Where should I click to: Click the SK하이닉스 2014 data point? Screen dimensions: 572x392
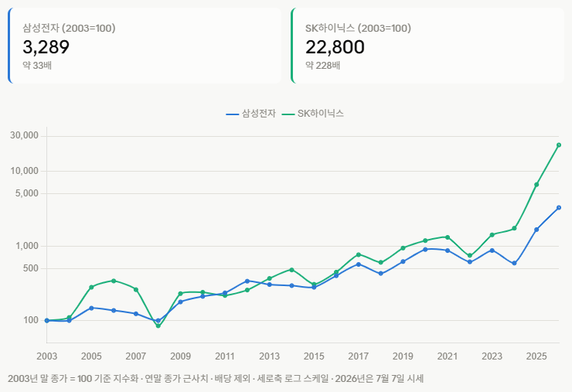(x=291, y=270)
